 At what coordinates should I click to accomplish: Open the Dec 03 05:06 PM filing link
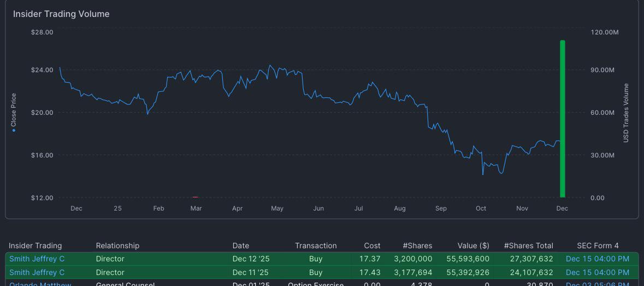pyautogui.click(x=597, y=284)
